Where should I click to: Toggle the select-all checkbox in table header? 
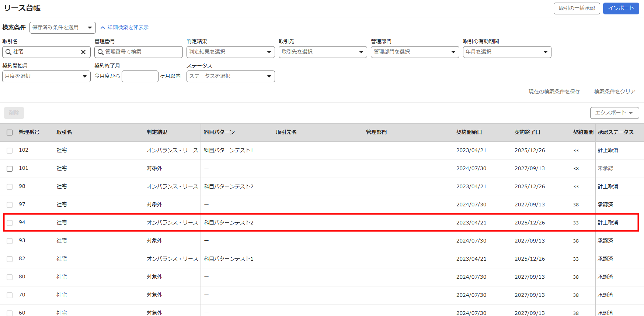10,133
